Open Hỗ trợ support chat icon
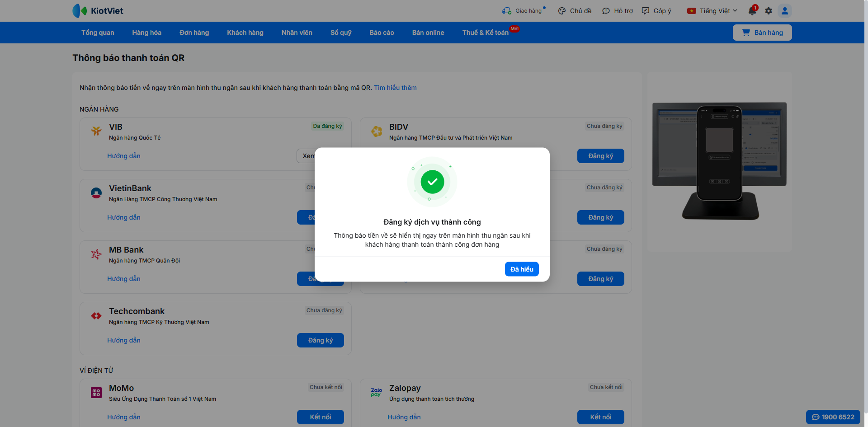This screenshot has width=868, height=427. (x=606, y=11)
